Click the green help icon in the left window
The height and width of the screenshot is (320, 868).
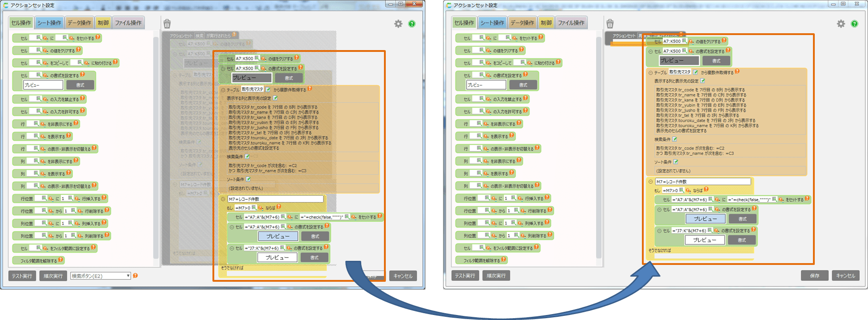pyautogui.click(x=412, y=24)
